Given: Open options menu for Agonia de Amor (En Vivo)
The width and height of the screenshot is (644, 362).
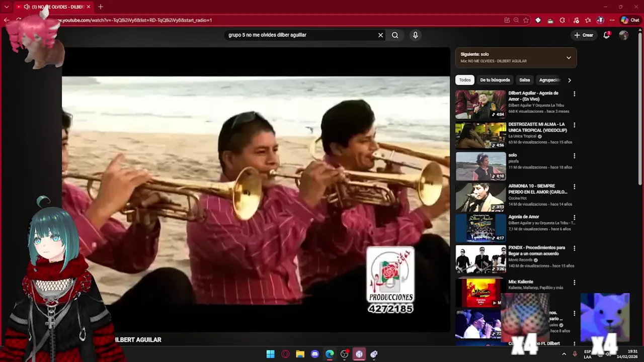Looking at the screenshot, I should [x=574, y=94].
